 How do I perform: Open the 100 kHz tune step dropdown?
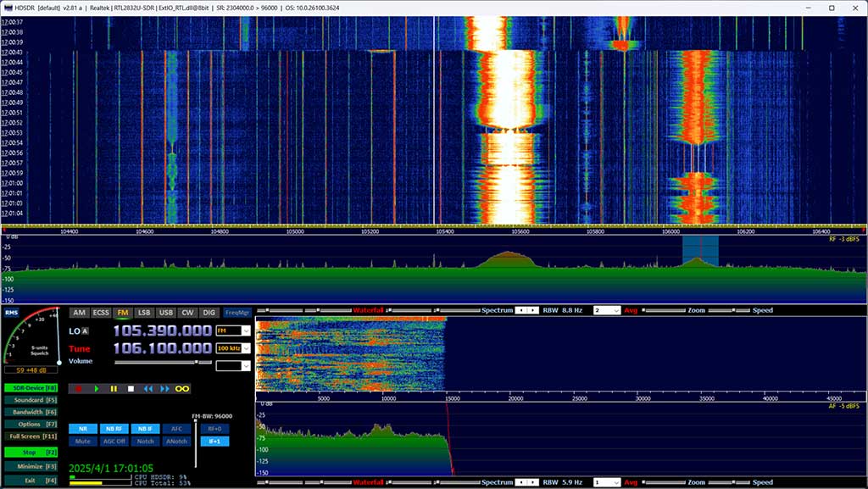click(x=233, y=348)
